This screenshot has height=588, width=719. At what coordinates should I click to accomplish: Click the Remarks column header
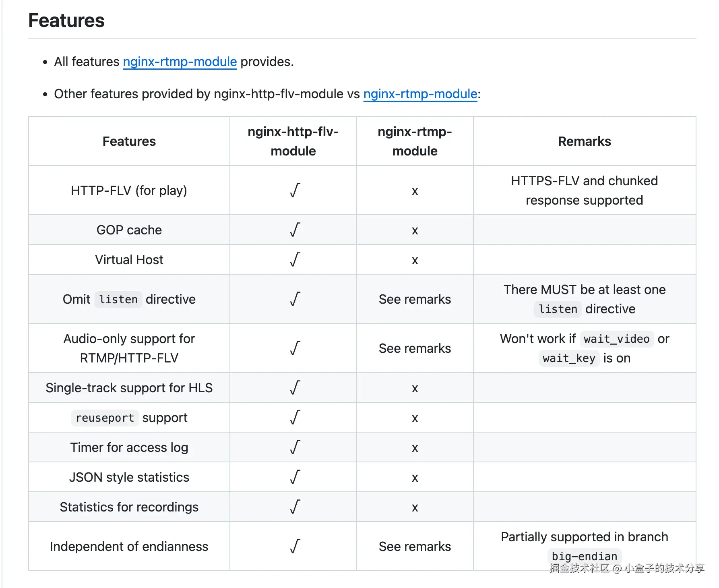tap(584, 141)
